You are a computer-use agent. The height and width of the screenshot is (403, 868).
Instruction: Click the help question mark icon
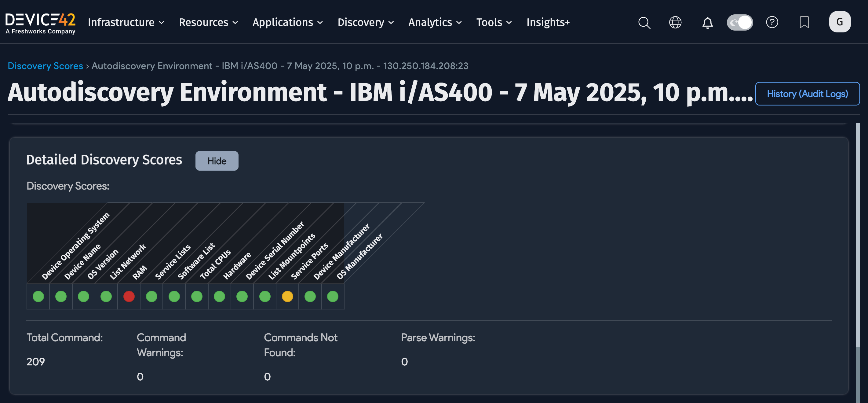point(771,23)
